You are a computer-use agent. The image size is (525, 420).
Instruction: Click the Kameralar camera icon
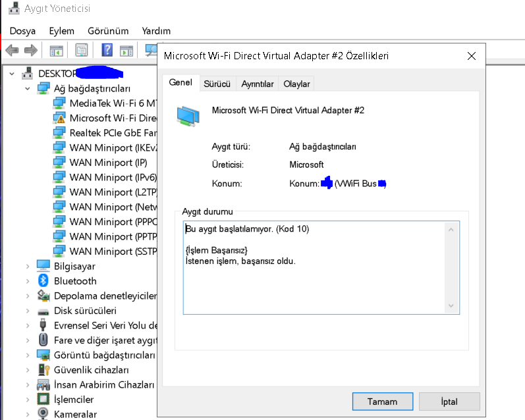(43, 413)
